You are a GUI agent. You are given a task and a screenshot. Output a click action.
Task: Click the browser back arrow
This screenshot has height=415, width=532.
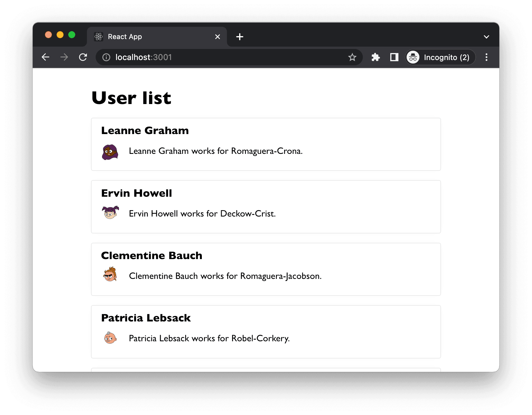45,57
